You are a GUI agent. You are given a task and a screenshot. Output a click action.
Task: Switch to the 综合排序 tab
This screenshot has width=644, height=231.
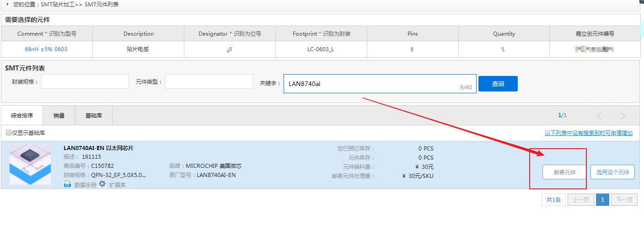[x=22, y=116]
